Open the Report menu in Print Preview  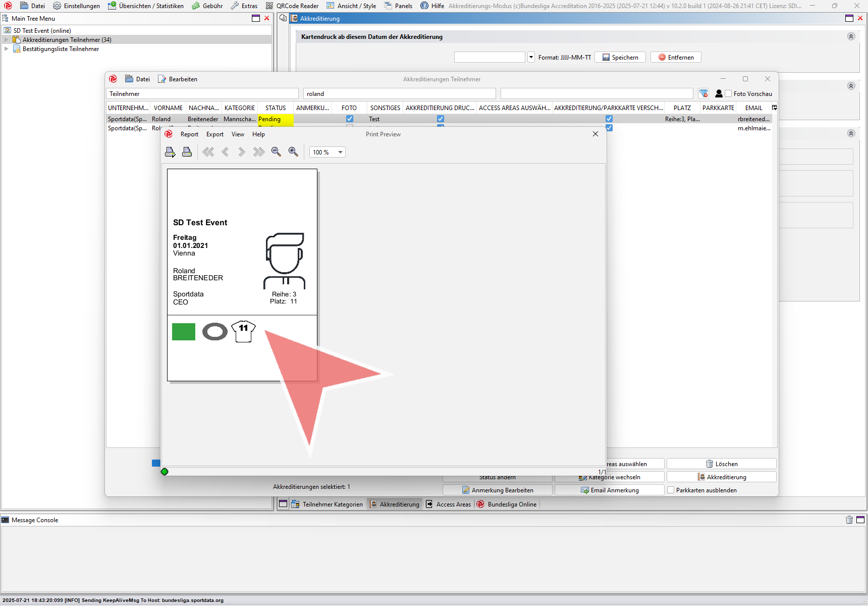(x=189, y=134)
